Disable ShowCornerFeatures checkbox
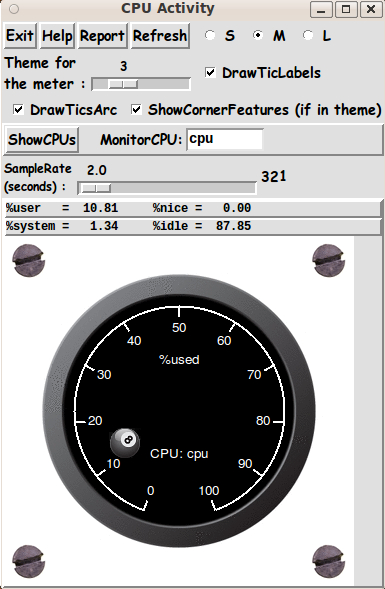385x589 pixels. (136, 110)
